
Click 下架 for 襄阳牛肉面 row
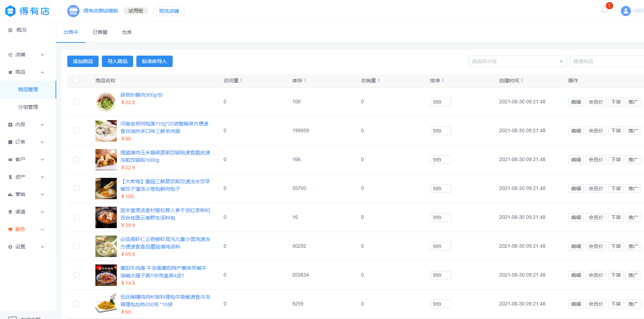click(x=616, y=275)
